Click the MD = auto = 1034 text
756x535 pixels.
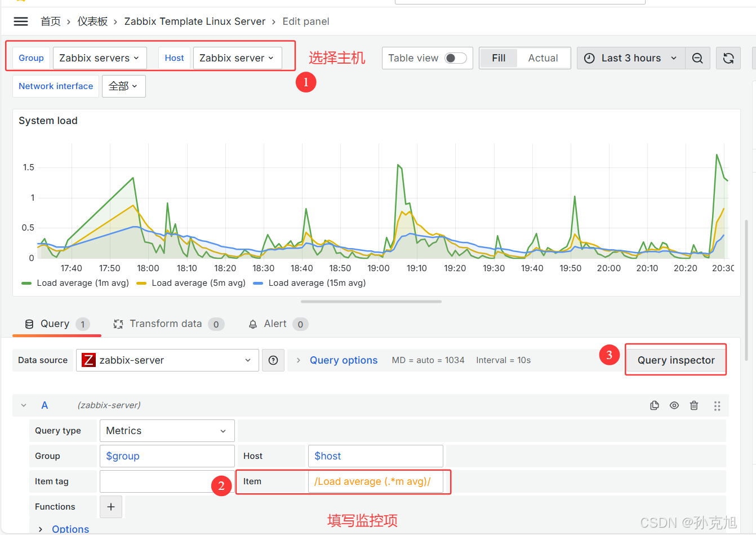(x=428, y=360)
